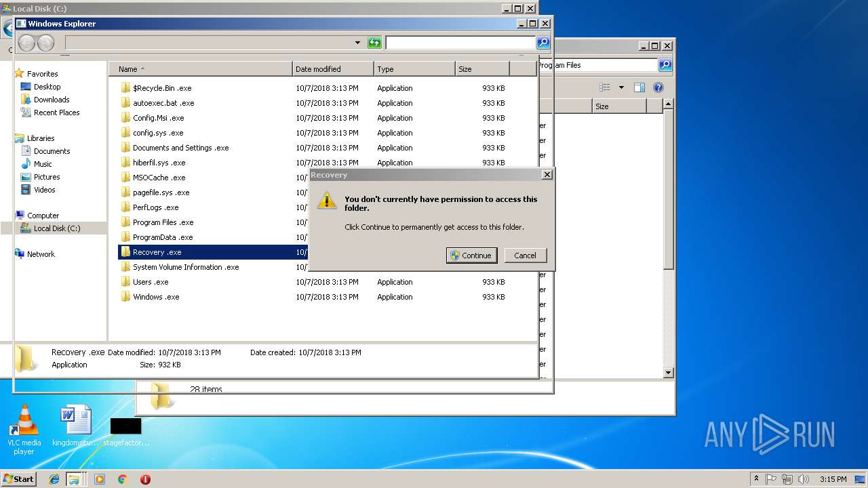Screen dimensions: 868x488
Task: Select Documents and Settings .exe icon
Action: [x=125, y=148]
